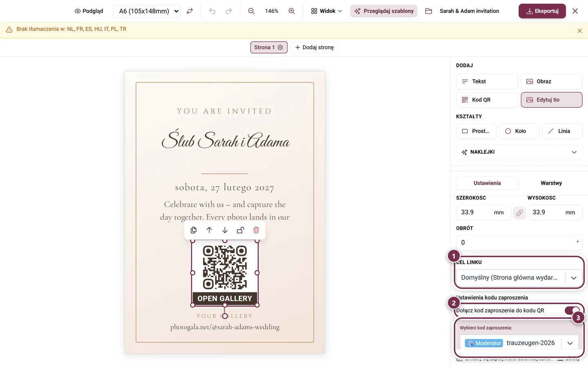The image size is (588, 368).
Task: Add a Koło circle shape
Action: point(519,131)
